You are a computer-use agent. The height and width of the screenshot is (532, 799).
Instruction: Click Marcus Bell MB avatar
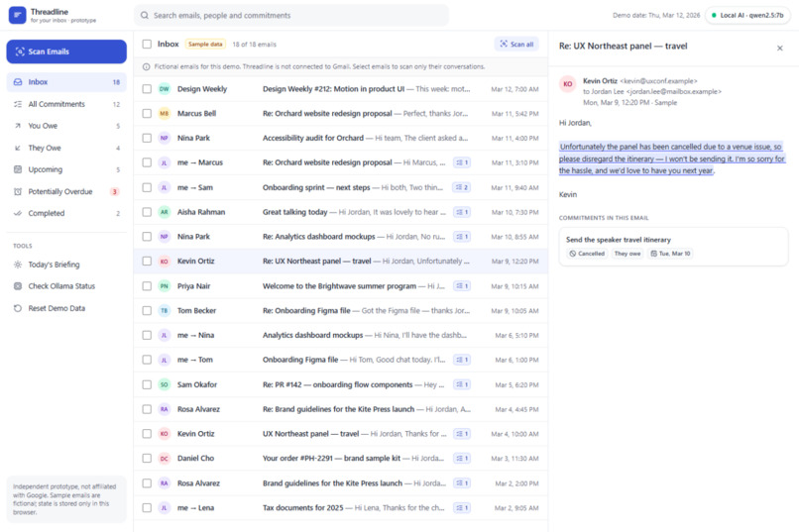165,113
